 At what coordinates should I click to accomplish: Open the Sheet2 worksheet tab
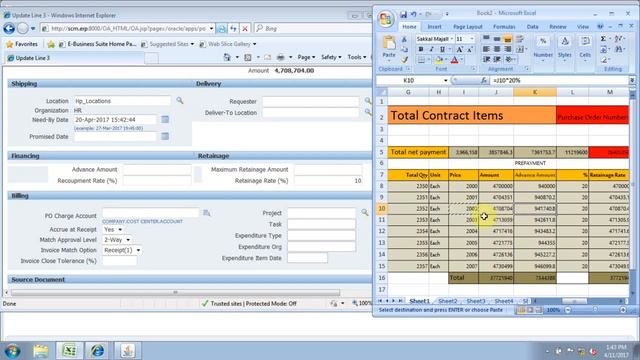coord(448,301)
